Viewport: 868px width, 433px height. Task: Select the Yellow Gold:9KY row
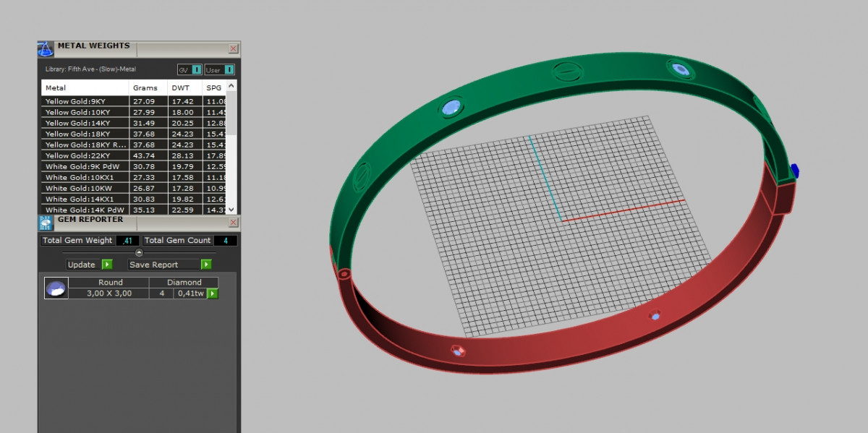(x=134, y=101)
